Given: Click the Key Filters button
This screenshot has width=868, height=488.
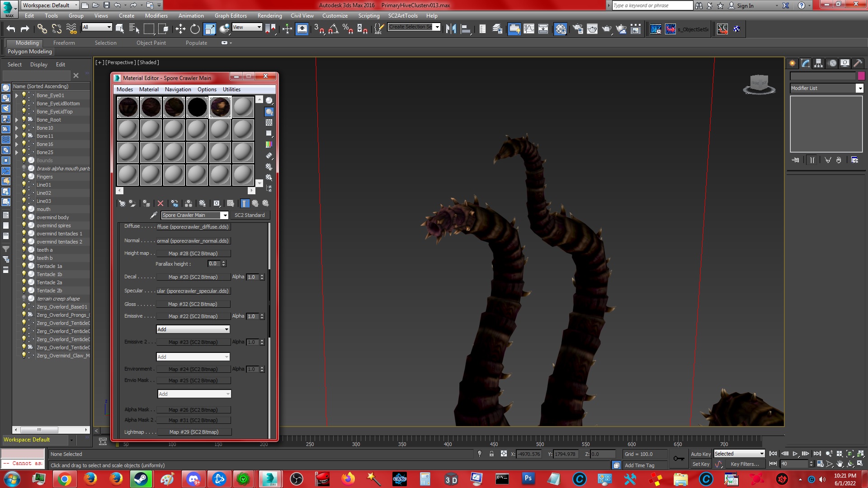Looking at the screenshot, I should pos(745,464).
